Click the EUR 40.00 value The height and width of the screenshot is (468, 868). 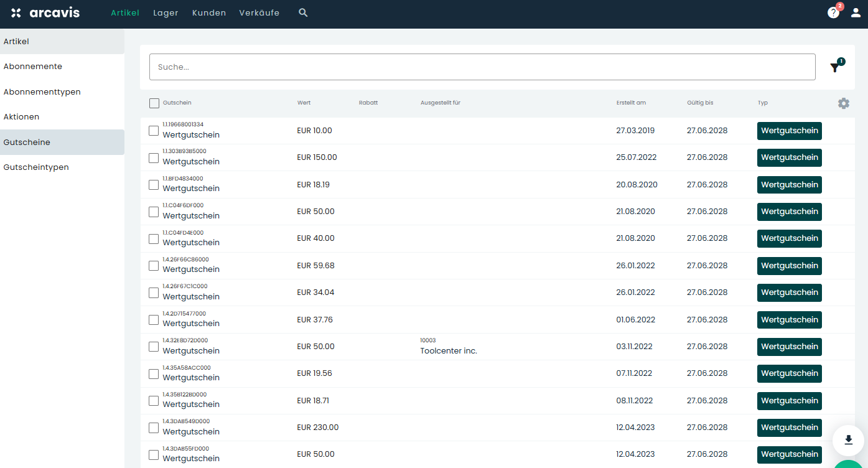pos(315,238)
